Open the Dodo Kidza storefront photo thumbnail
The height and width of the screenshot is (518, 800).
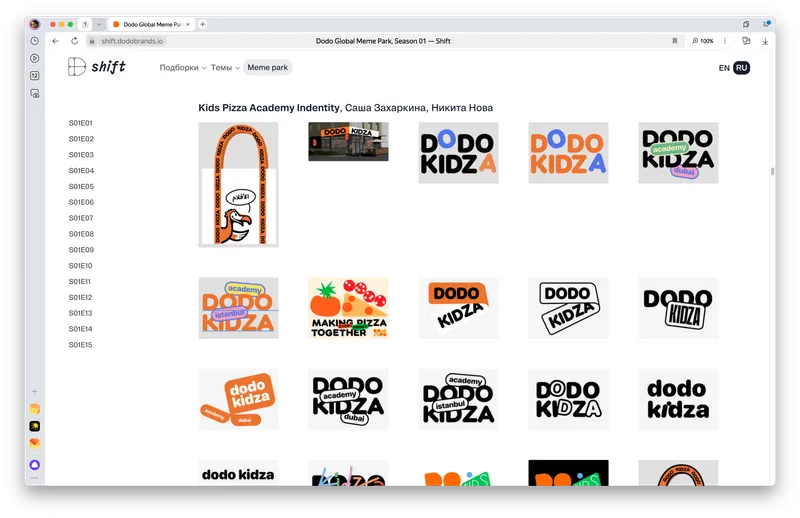tap(348, 141)
